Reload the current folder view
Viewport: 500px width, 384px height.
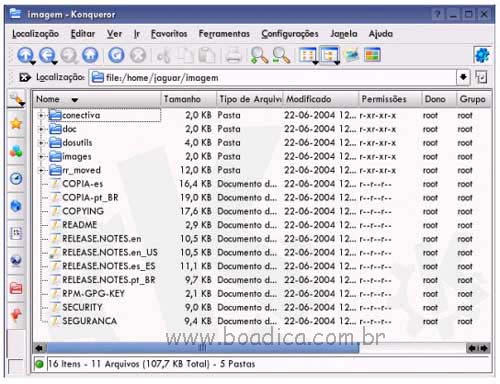coord(116,55)
